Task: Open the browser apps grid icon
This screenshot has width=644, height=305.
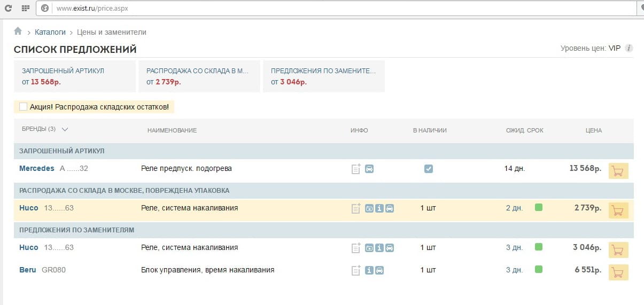Action: (x=25, y=9)
